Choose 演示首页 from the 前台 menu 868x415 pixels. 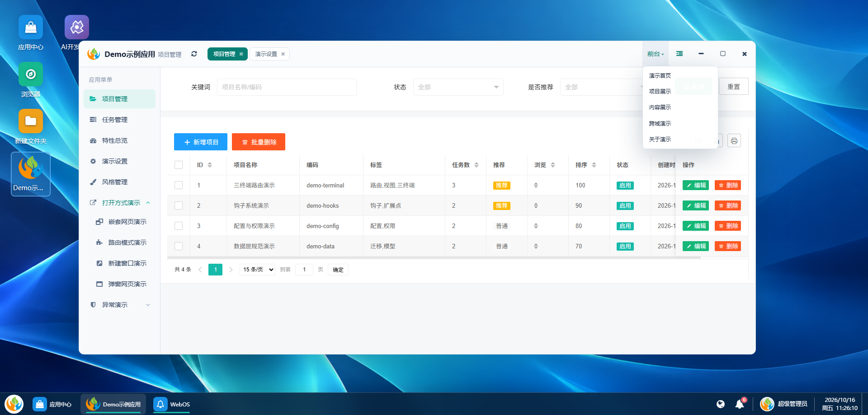point(660,76)
